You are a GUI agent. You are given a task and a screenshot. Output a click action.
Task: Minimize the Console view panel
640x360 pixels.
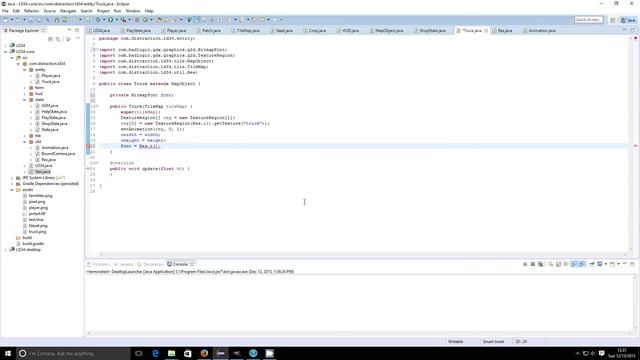[x=624, y=264]
